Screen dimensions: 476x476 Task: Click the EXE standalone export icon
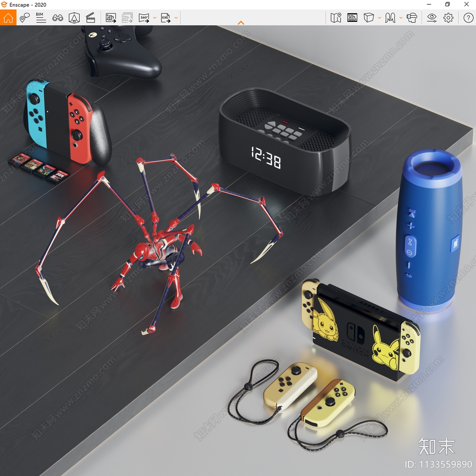pos(166,18)
